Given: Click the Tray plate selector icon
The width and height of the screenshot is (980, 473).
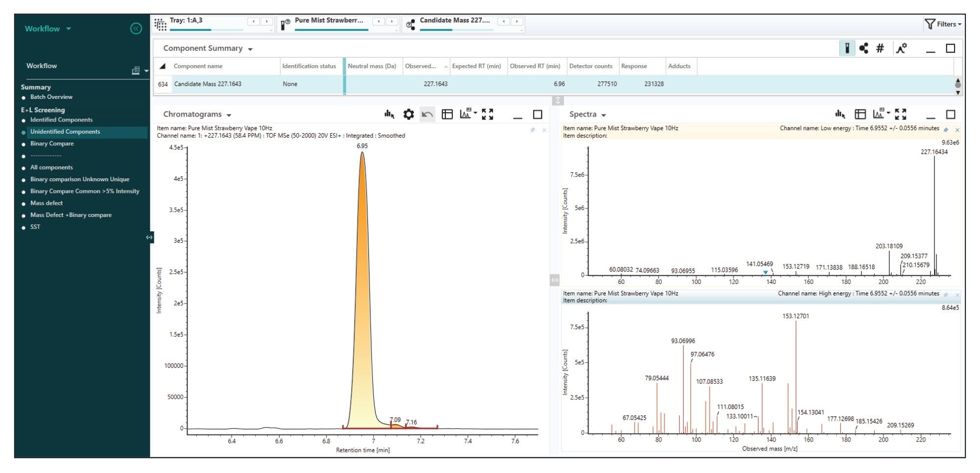Looking at the screenshot, I should (x=160, y=24).
